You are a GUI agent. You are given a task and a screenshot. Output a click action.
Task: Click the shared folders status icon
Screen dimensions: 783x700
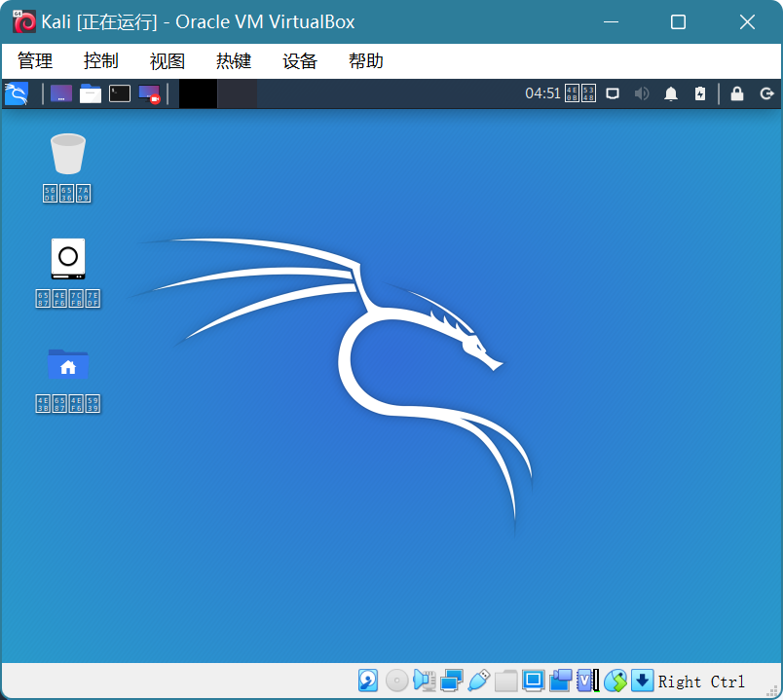coord(505,681)
